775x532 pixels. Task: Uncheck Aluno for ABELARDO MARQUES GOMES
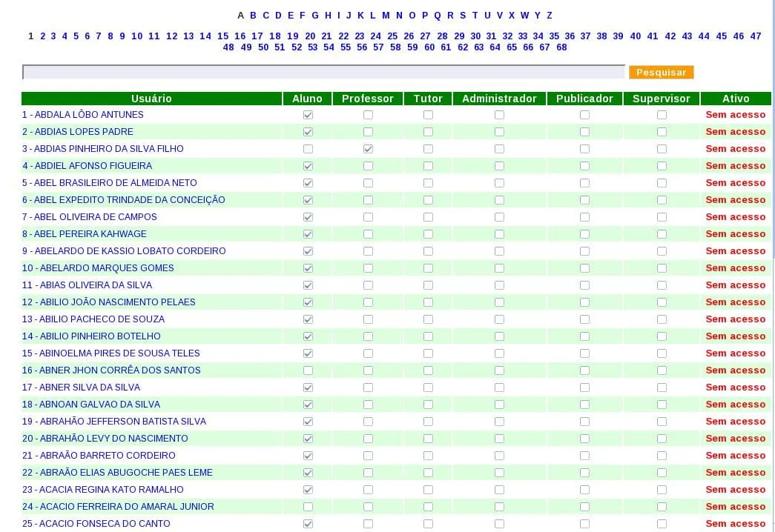[x=308, y=268]
